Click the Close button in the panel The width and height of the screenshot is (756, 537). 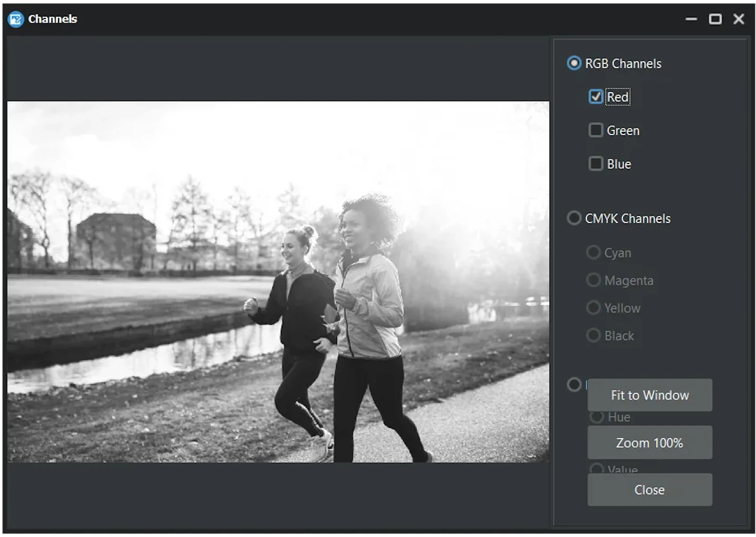point(650,490)
